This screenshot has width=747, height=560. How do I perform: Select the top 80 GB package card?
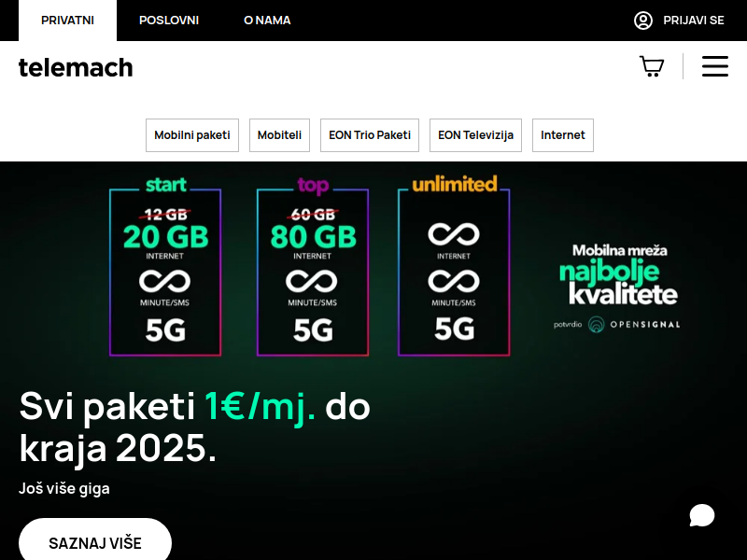pyautogui.click(x=313, y=266)
